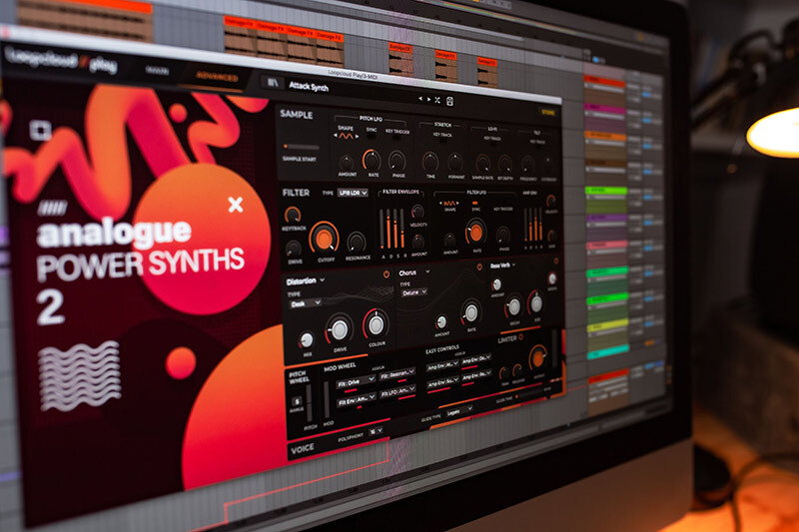Click the square expand icon on artwork
This screenshot has height=532, width=799.
[x=40, y=130]
